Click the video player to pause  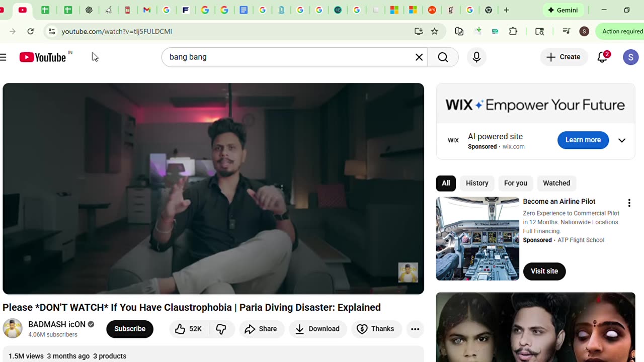[x=213, y=189]
